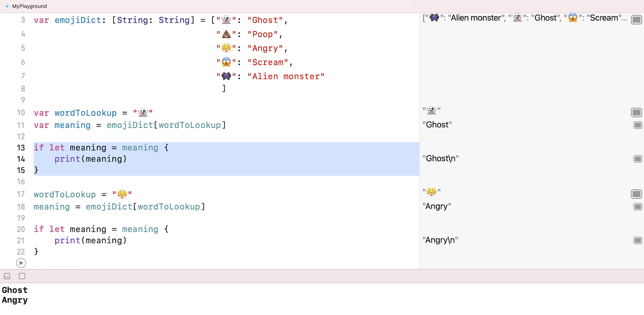Click the playground document icon beside MyPlayground

(x=6, y=6)
